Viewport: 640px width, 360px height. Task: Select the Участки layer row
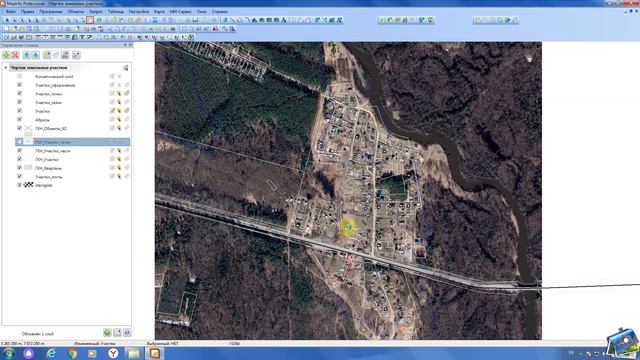pos(73,111)
